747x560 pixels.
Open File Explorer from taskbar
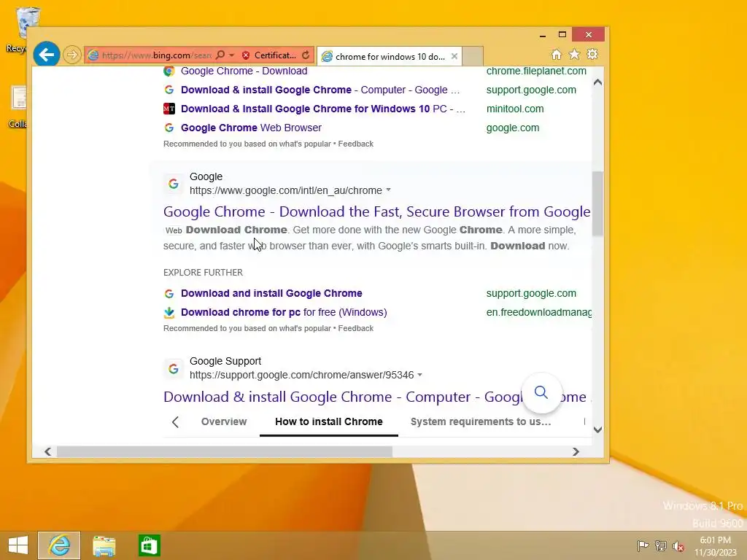[104, 545]
